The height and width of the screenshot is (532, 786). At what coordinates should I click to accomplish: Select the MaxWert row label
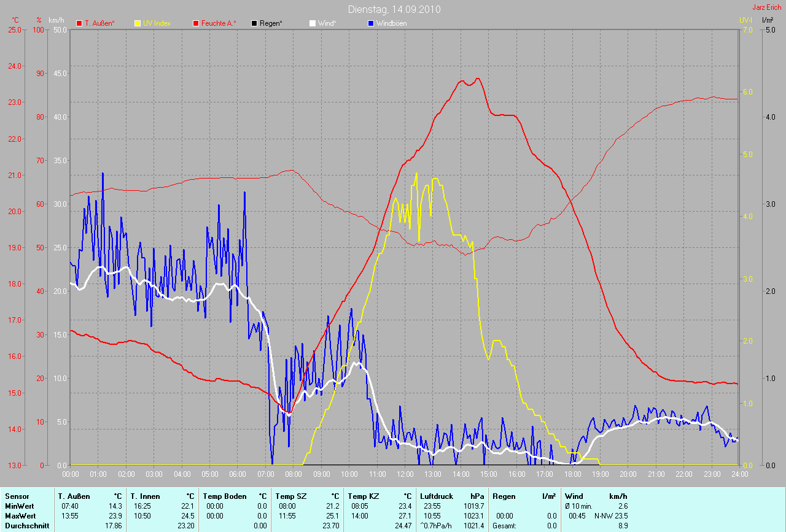click(20, 516)
